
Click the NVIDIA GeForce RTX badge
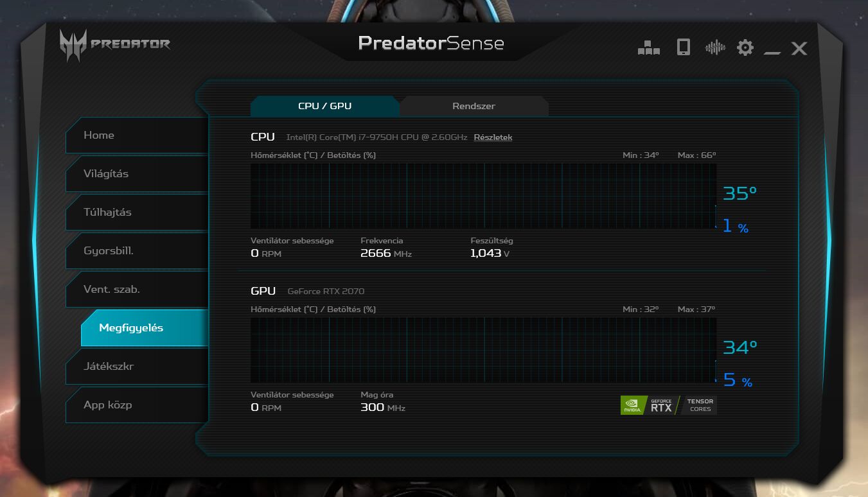pos(650,405)
